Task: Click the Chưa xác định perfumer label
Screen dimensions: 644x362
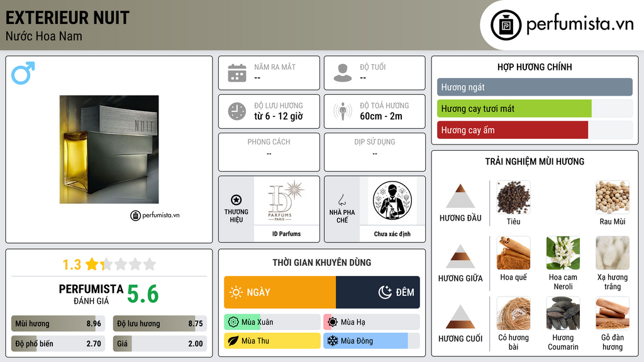Action: click(392, 234)
